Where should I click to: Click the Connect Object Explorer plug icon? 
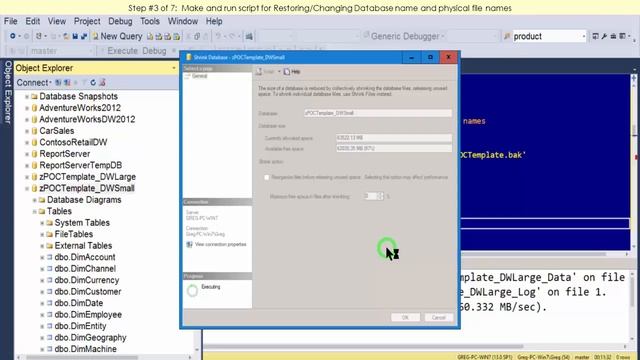pyautogui.click(x=58, y=82)
